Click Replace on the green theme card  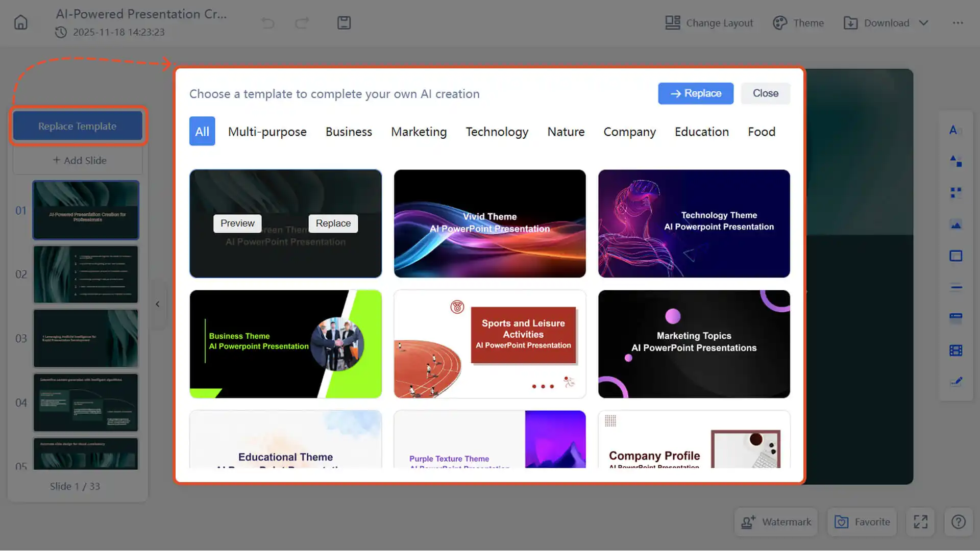click(333, 223)
